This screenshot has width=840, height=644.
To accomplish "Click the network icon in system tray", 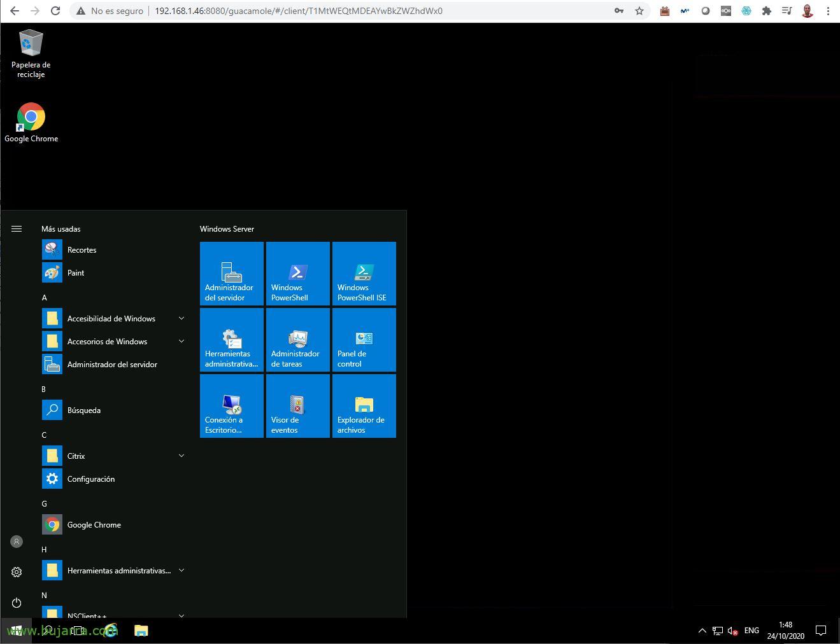I will tap(718, 631).
